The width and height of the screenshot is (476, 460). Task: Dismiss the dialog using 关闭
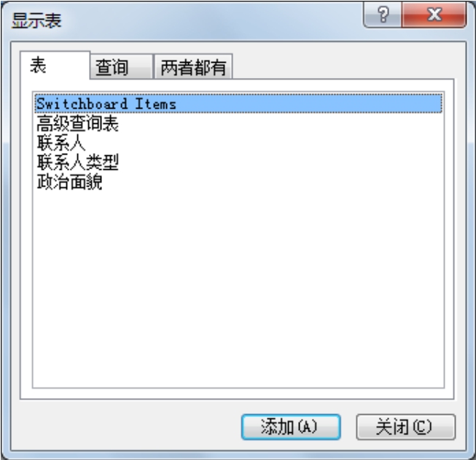click(x=406, y=426)
